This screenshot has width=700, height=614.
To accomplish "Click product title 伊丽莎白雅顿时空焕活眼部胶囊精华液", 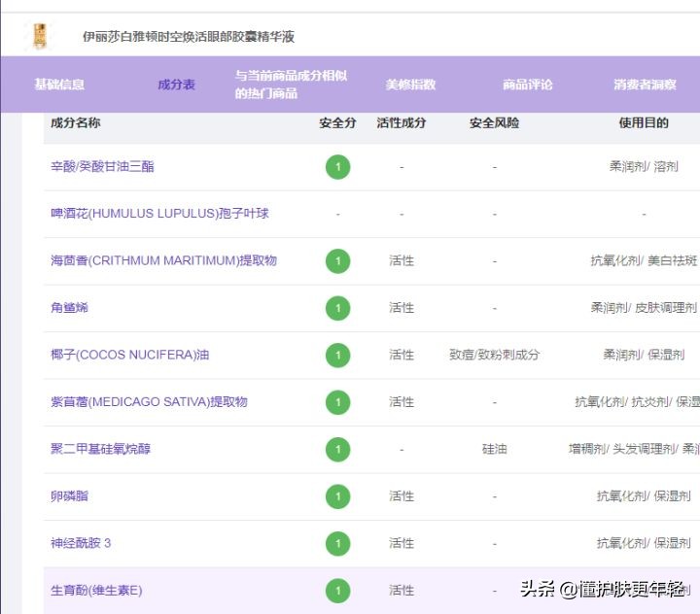I will coord(189,37).
